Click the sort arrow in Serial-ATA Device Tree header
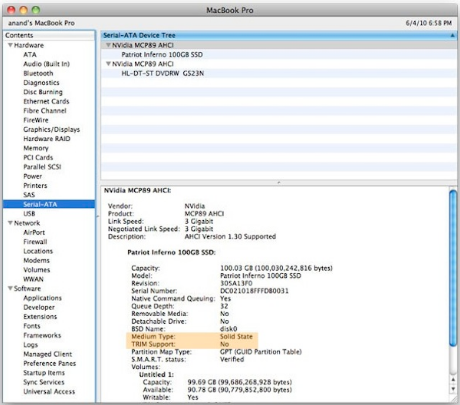 (452, 35)
